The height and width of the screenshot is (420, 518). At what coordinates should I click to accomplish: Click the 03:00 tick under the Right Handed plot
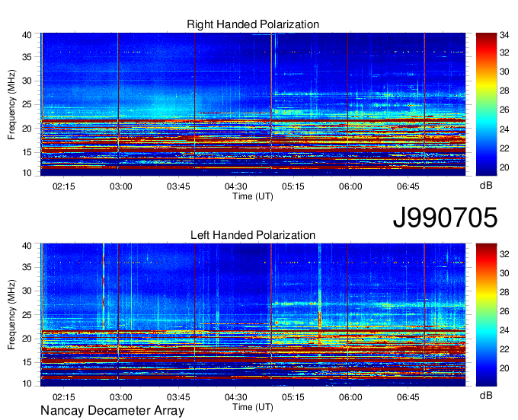coord(121,186)
